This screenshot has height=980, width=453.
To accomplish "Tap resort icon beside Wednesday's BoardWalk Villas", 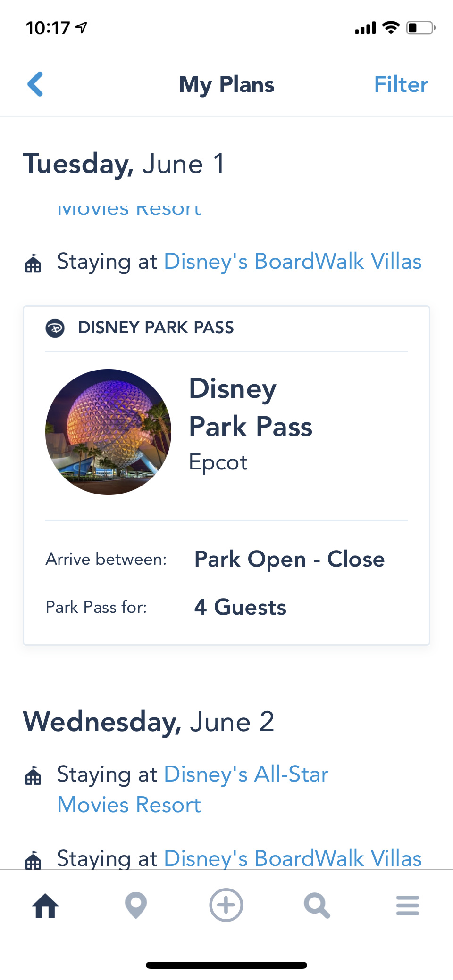I will [33, 860].
